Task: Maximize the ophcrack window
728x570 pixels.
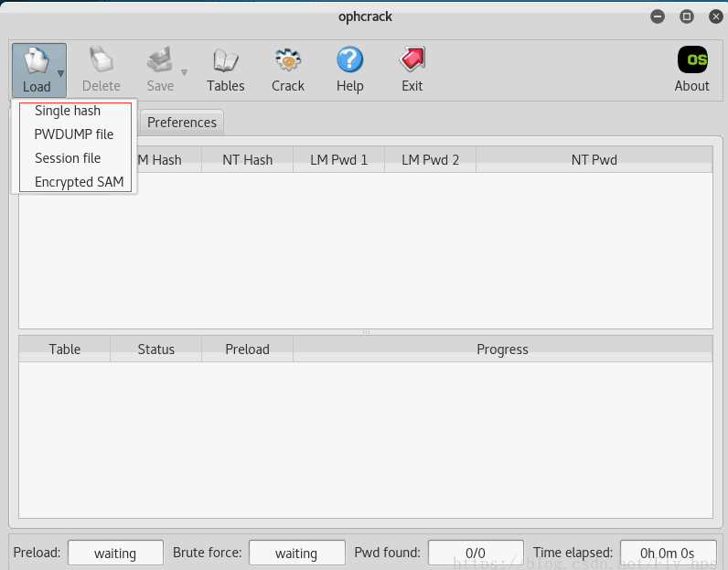Action: (x=687, y=17)
